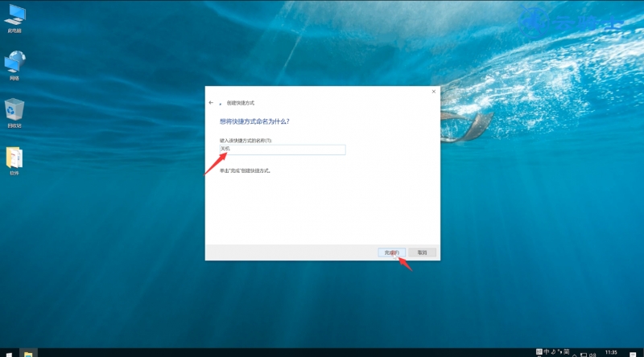Screen dimensions: 644x357
Task: Expand the hidden system tray icons
Action: click(x=575, y=355)
